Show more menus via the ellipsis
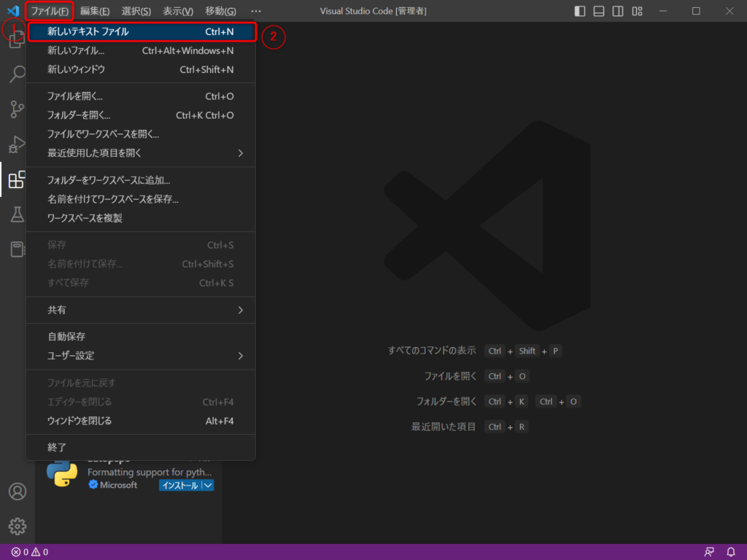This screenshot has height=560, width=747. point(256,11)
